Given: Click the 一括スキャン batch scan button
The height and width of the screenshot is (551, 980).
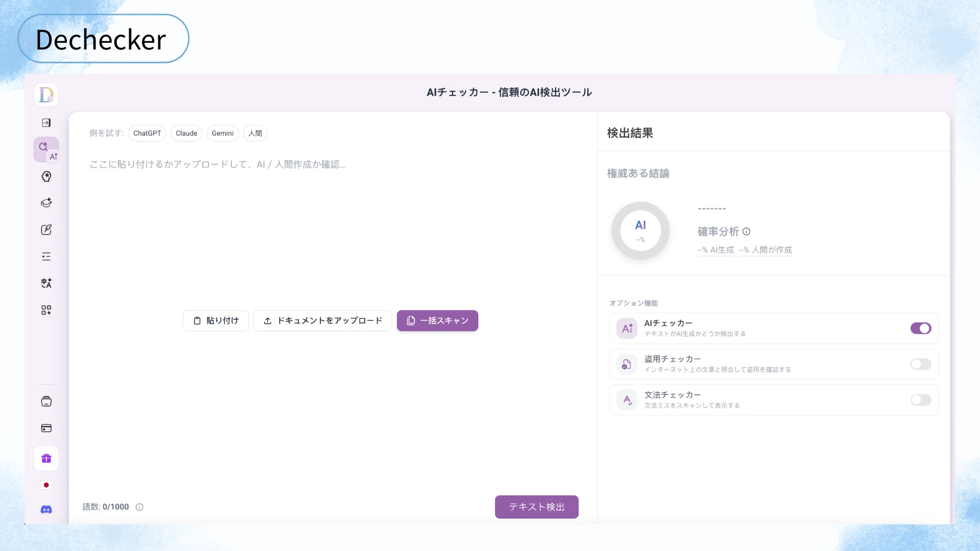Looking at the screenshot, I should pos(437,321).
